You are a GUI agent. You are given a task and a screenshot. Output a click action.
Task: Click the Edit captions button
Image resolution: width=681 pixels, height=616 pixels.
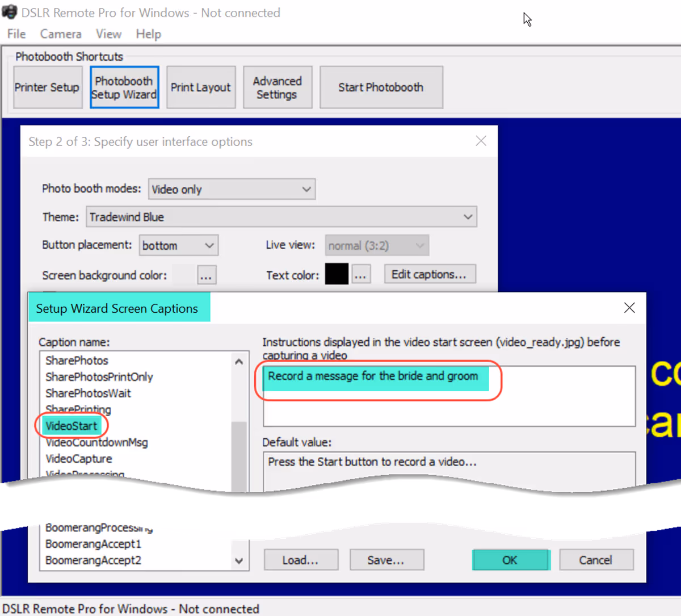pos(430,274)
